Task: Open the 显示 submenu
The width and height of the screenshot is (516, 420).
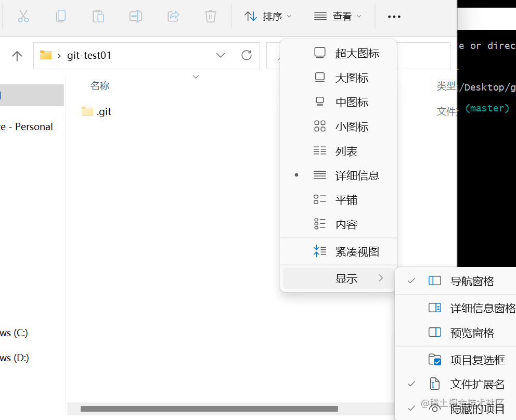Action: click(338, 278)
